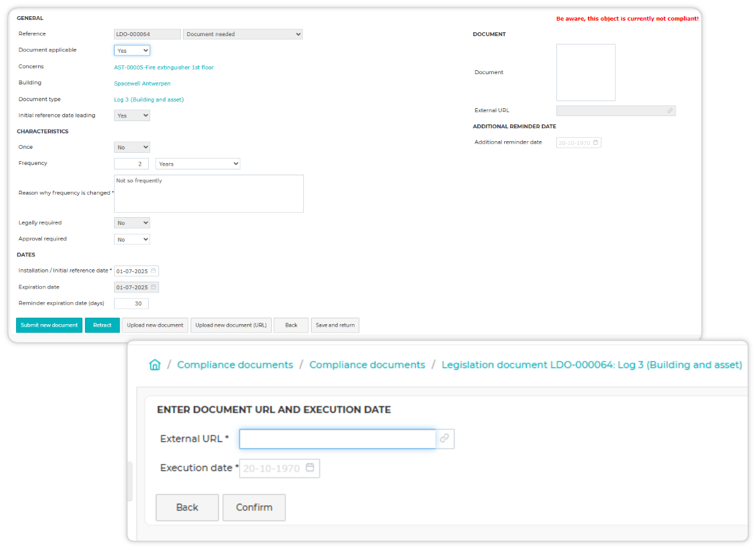
Task: Focus External URL field in dialog
Action: [337, 439]
